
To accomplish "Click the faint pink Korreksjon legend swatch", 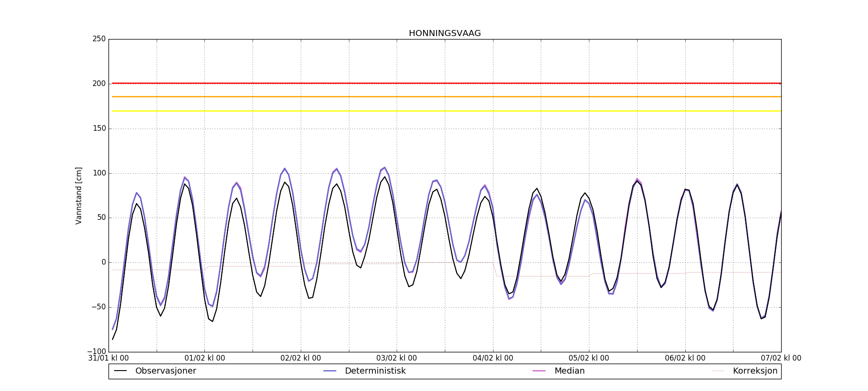I will click(x=718, y=371).
